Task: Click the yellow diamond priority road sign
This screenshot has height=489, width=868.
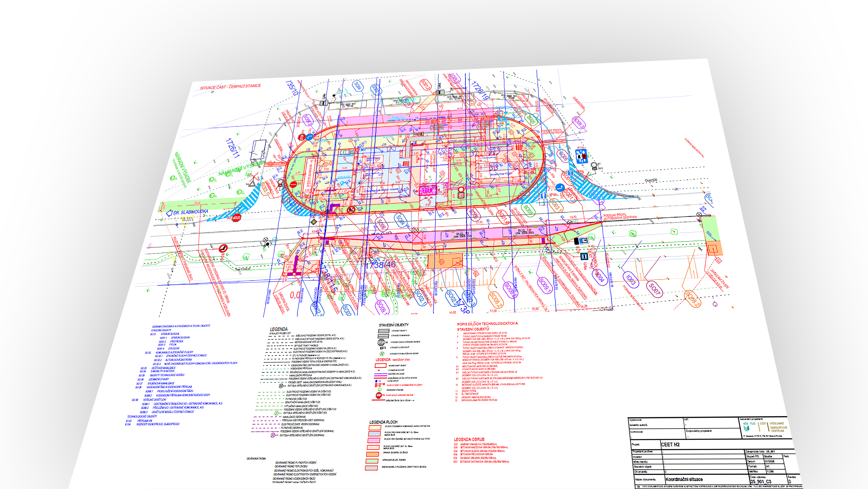Action: pyautogui.click(x=314, y=222)
